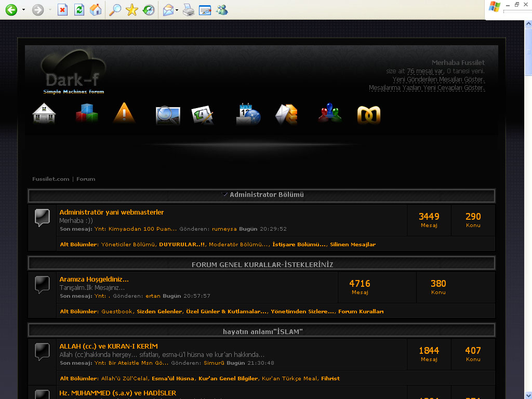Open the Messenger people toolbar icon
The image size is (532, 399).
coord(222,10)
